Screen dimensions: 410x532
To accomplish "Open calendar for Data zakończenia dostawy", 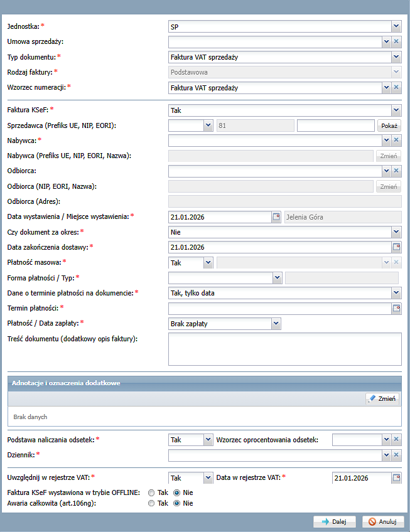I will (396, 247).
